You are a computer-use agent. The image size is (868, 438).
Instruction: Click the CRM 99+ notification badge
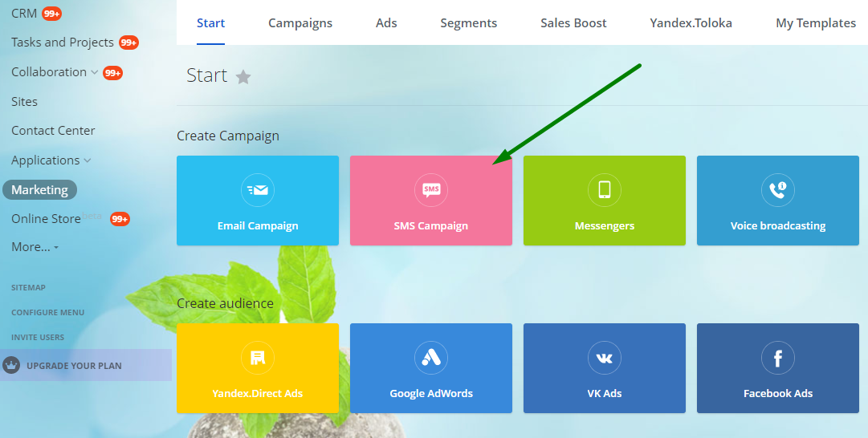[51, 14]
